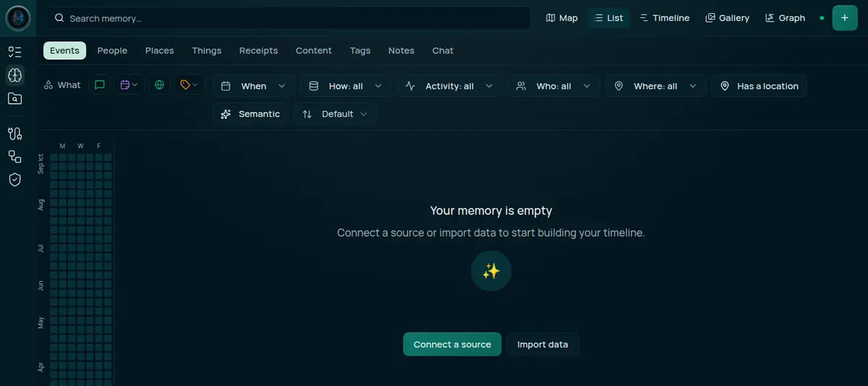Open the orange tag filter dropdown
This screenshot has width=868, height=386.
coord(189,85)
